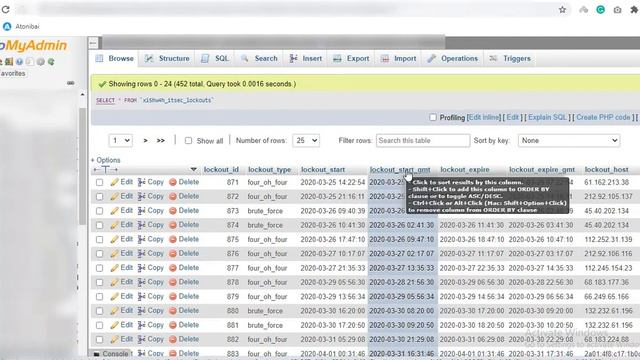Select checkbox for row 871
Image resolution: width=640 pixels, height=360 pixels.
[100, 182]
